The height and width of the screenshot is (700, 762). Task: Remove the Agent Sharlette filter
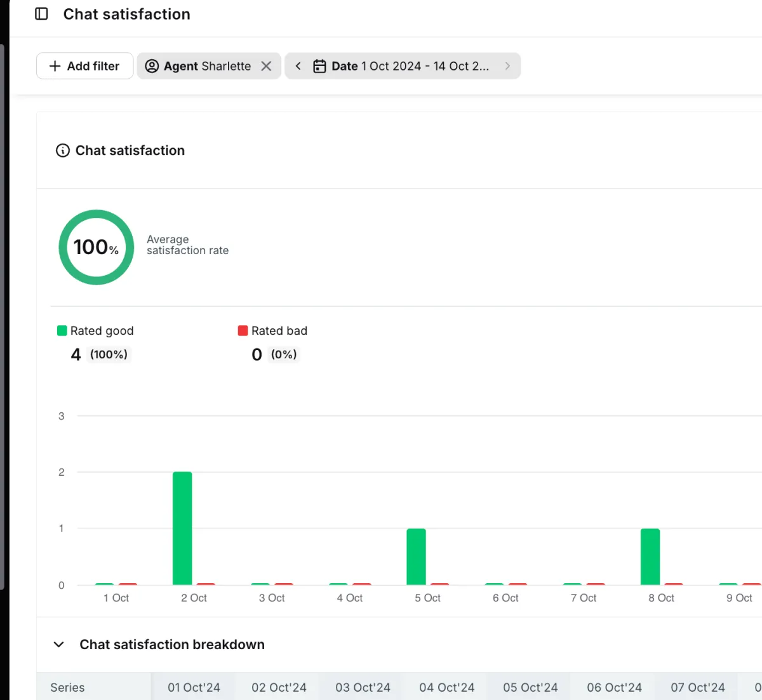point(267,66)
